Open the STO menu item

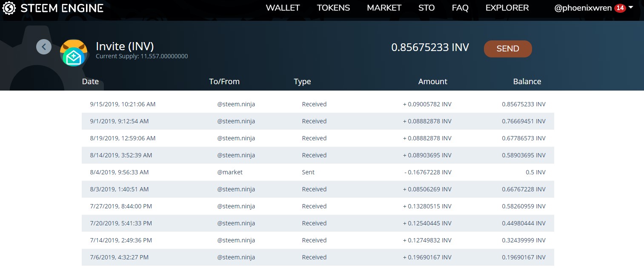click(426, 8)
